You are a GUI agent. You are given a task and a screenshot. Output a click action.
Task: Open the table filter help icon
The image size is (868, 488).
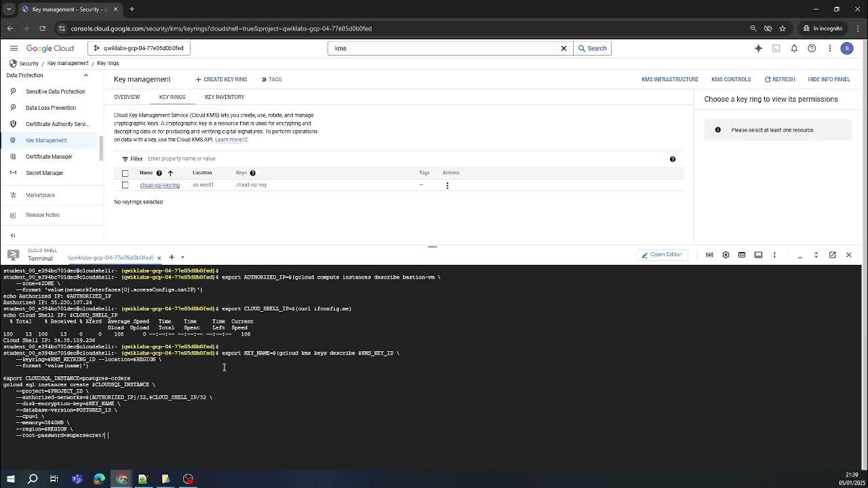(x=673, y=159)
